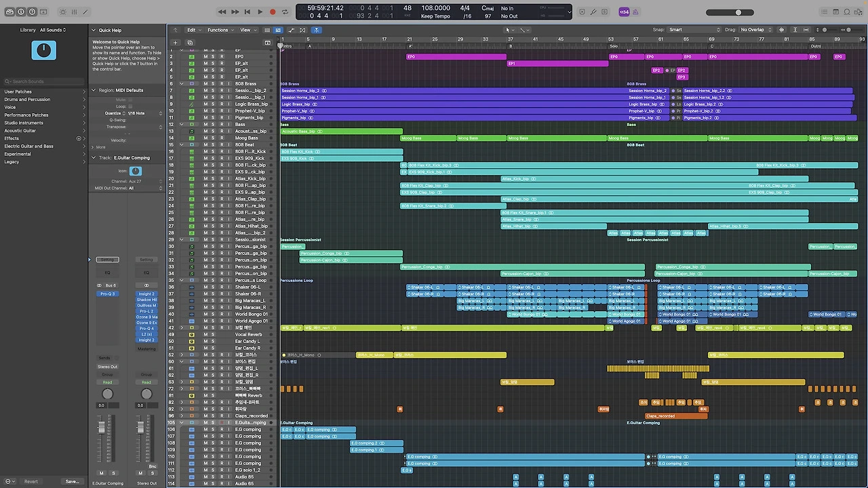Screen dimensions: 868x488
Task: Toggle the Flex show/hide button
Action: pyautogui.click(x=302, y=30)
